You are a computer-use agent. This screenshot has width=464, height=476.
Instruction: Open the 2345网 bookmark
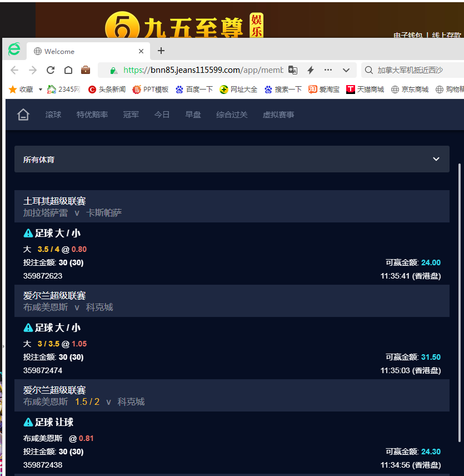click(x=63, y=89)
